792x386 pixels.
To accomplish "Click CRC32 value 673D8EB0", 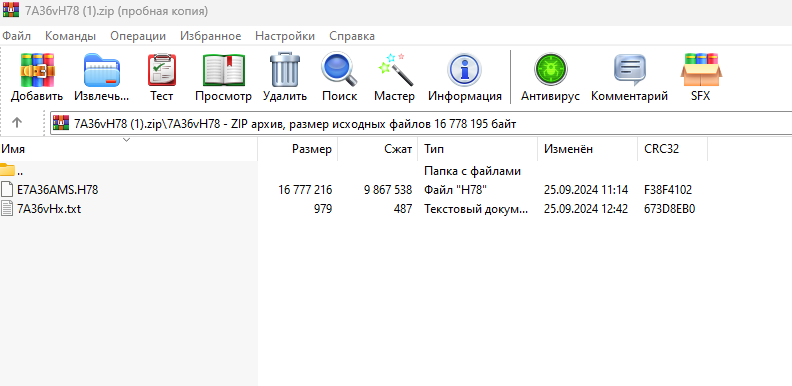I will pos(670,209).
